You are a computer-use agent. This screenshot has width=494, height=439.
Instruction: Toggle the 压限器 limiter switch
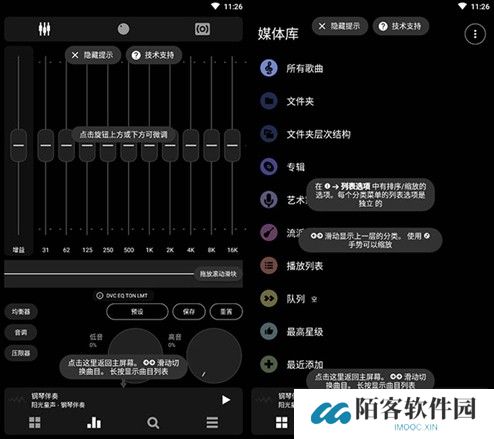click(21, 353)
